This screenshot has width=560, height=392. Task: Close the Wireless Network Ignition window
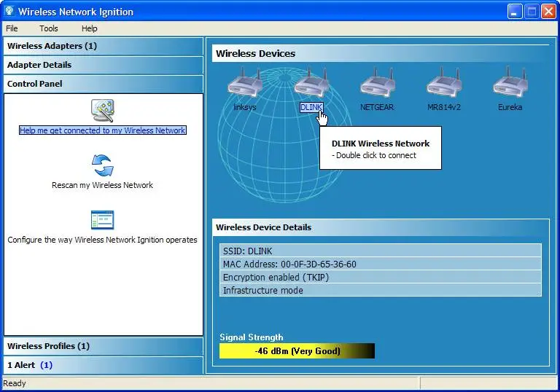click(548, 12)
